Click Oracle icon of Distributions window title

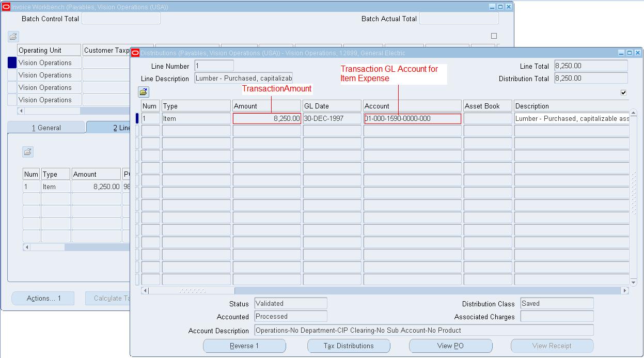click(135, 53)
